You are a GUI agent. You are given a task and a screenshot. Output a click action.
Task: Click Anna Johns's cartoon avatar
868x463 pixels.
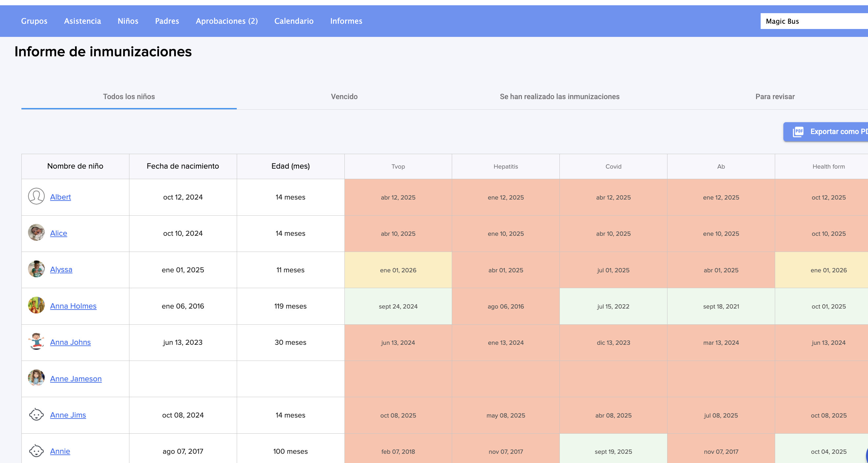tap(36, 341)
